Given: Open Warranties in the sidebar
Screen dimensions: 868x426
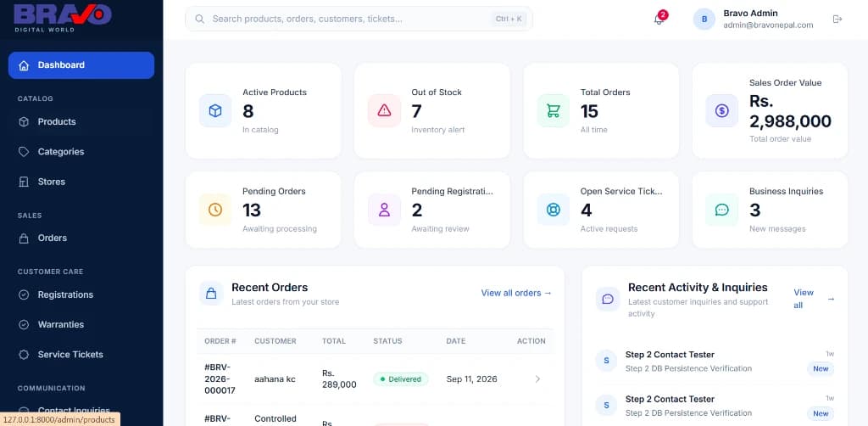Looking at the screenshot, I should pyautogui.click(x=81, y=325).
